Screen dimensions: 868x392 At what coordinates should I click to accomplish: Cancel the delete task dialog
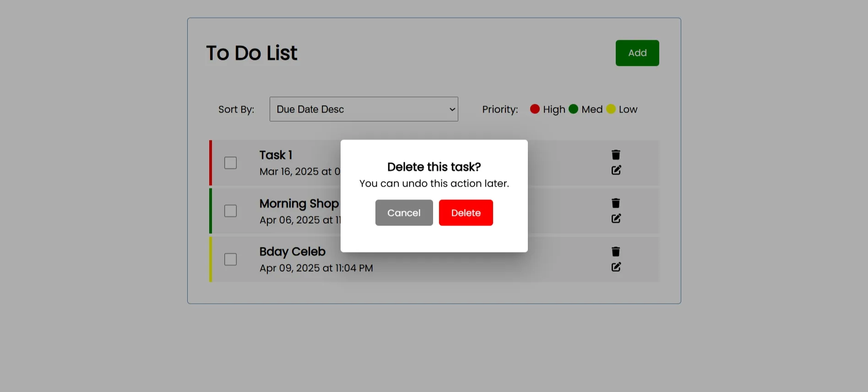click(404, 213)
